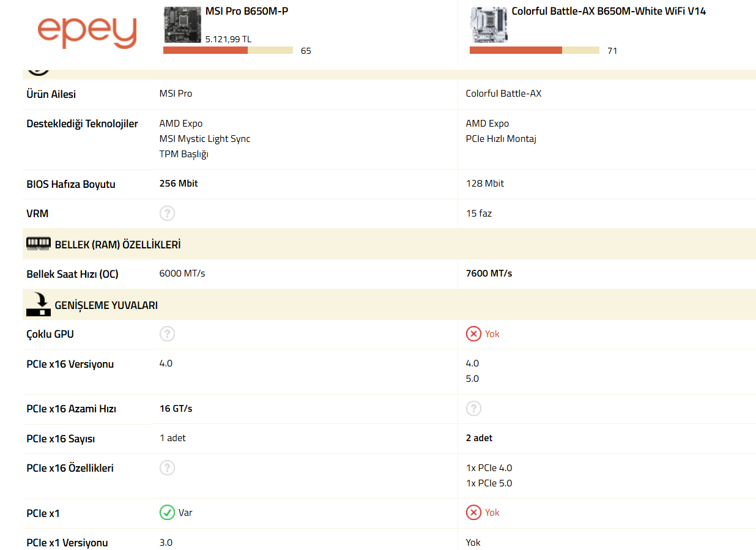The image size is (756, 550).
Task: Click the 7600 MT/s value
Action: tap(489, 273)
